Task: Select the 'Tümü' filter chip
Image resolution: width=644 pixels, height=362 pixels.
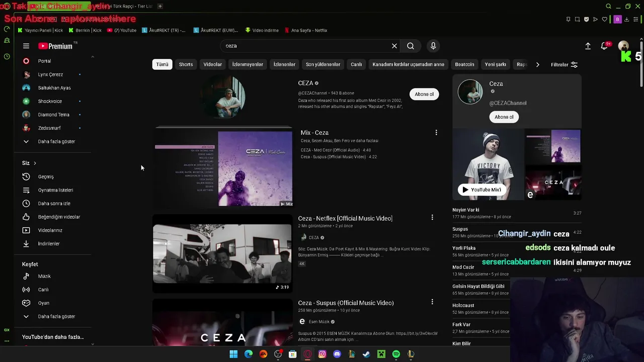Action: click(x=162, y=64)
